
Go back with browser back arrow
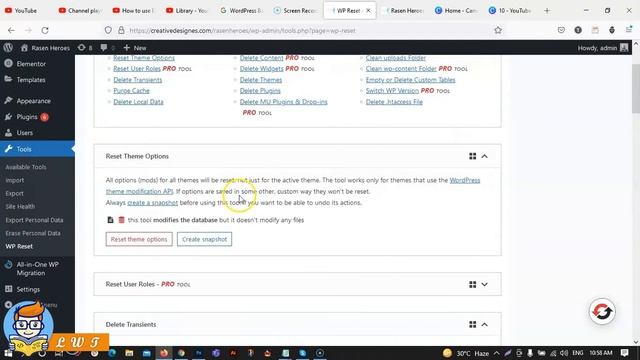[11, 30]
